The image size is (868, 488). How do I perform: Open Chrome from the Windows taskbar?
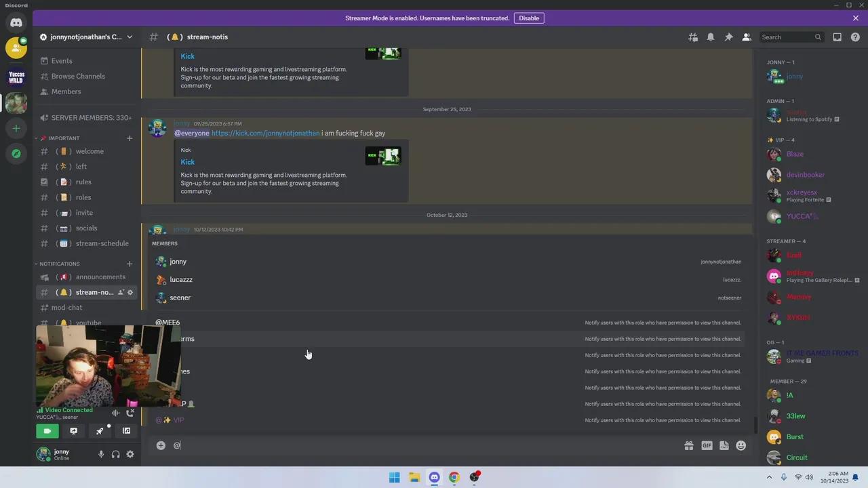454,477
